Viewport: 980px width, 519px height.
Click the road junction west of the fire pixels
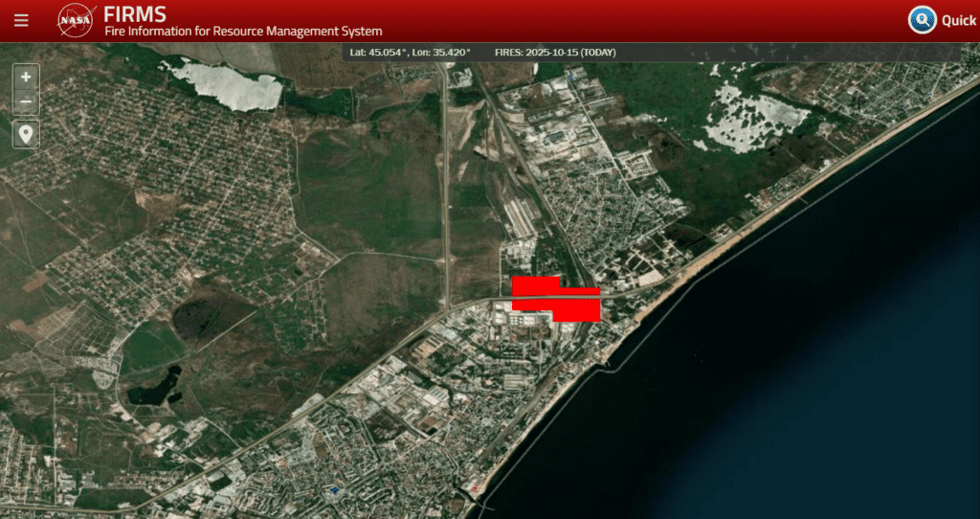pyautogui.click(x=447, y=308)
